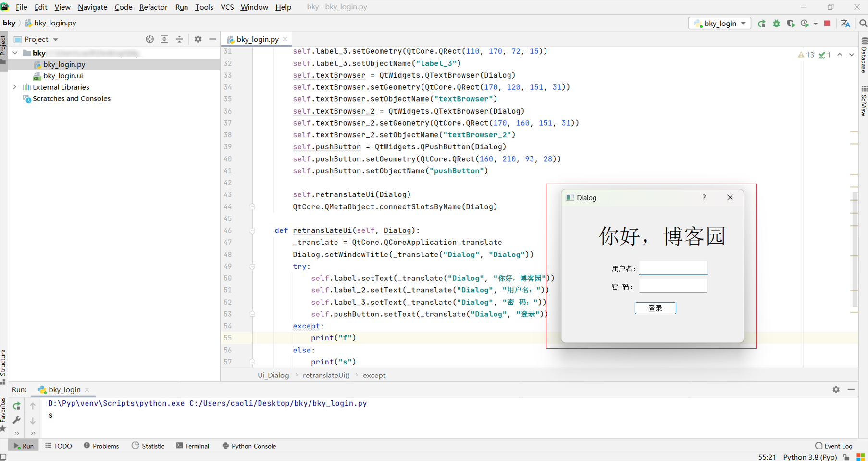Collapse all in Project panel
868x461 pixels.
(179, 39)
